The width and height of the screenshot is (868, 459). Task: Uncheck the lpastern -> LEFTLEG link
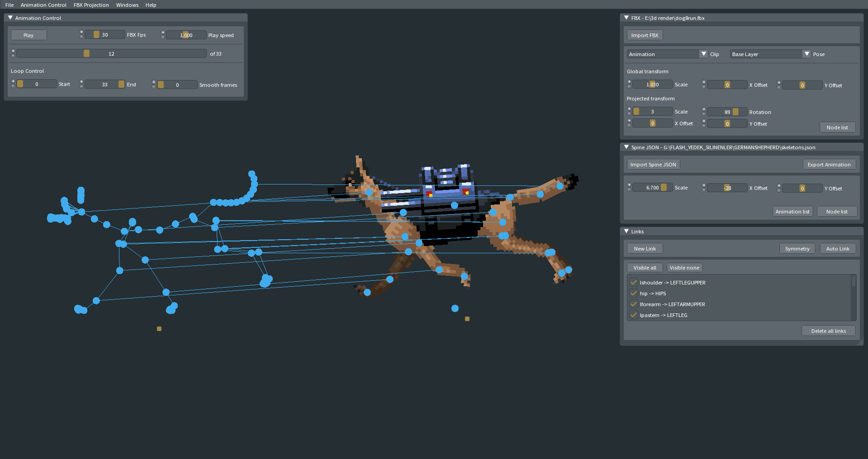(633, 315)
